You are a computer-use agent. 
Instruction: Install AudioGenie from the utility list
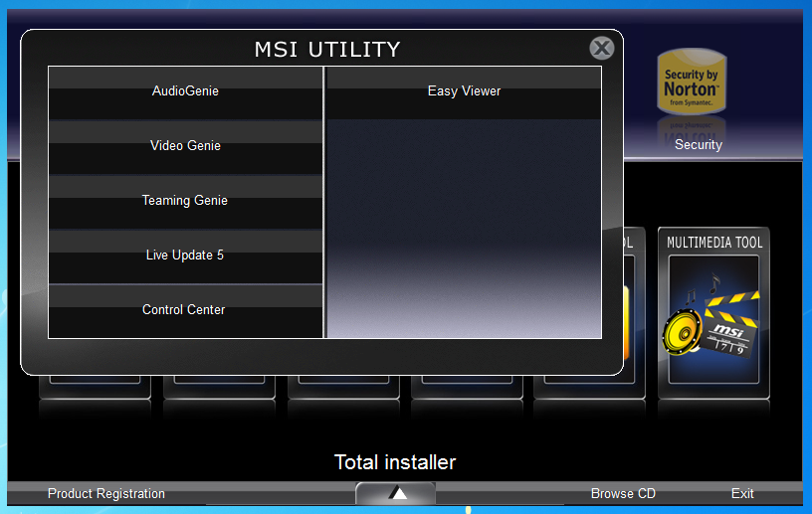coord(185,92)
